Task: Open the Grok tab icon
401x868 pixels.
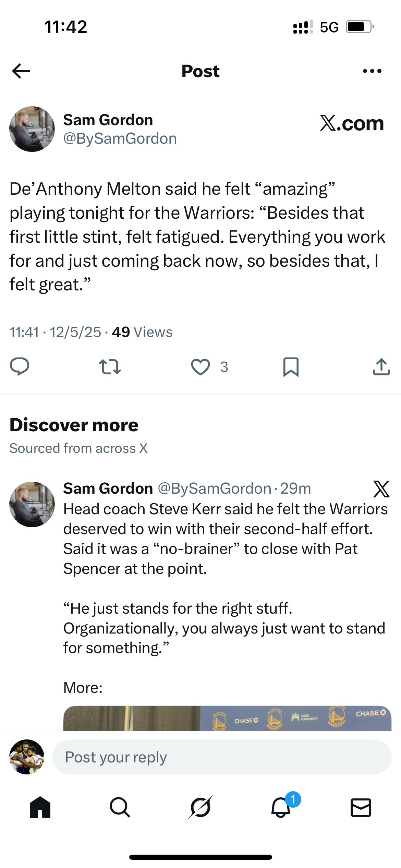Action: click(200, 807)
